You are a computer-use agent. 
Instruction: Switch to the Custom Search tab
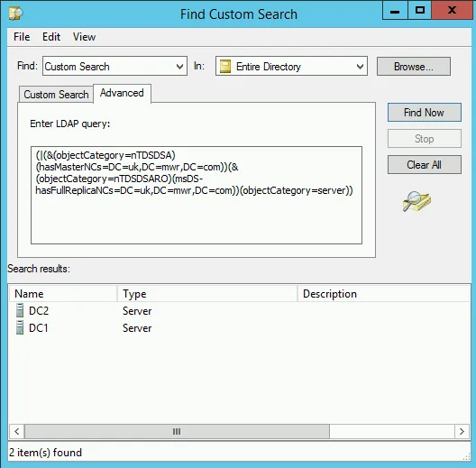click(x=56, y=95)
